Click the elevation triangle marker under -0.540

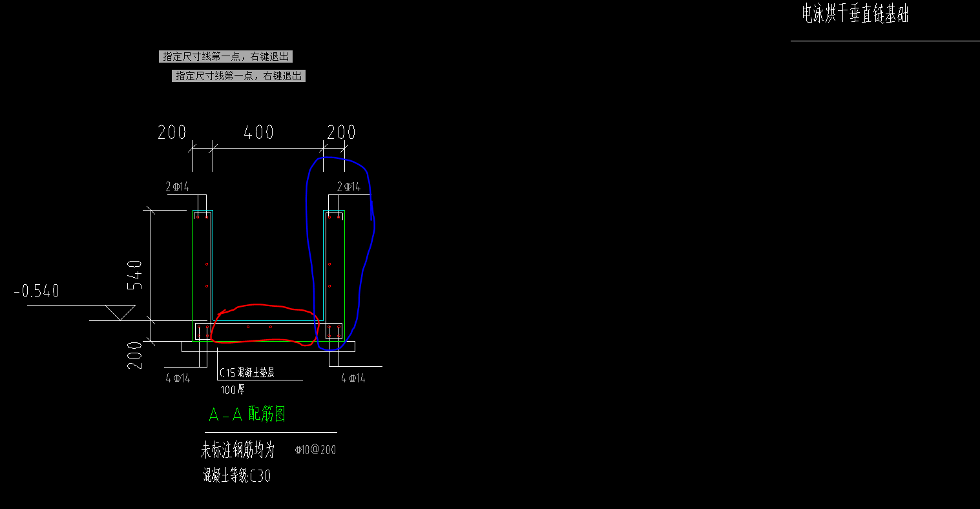point(120,313)
